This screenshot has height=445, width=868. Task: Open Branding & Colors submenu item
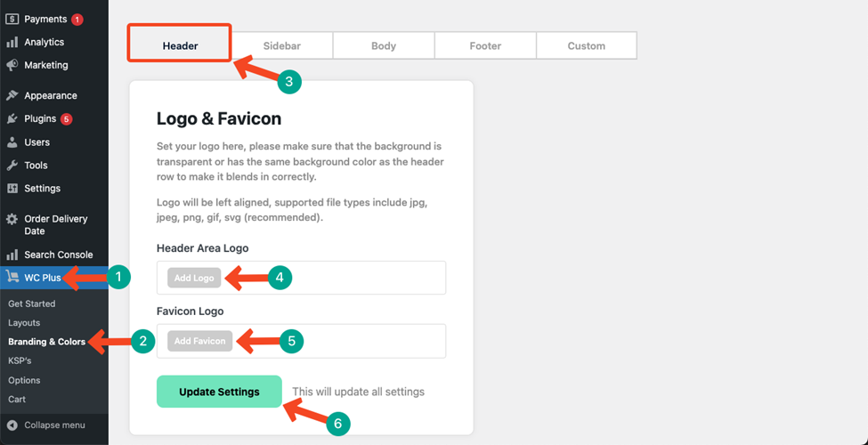47,342
